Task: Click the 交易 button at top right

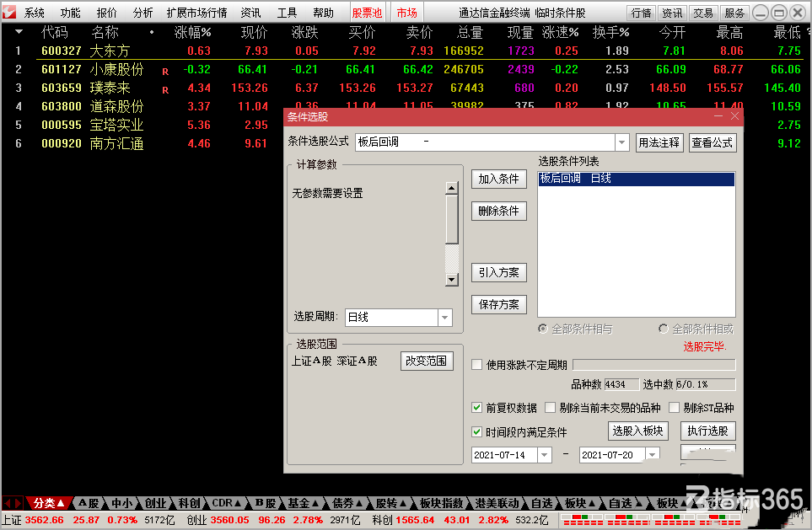Action: (703, 13)
